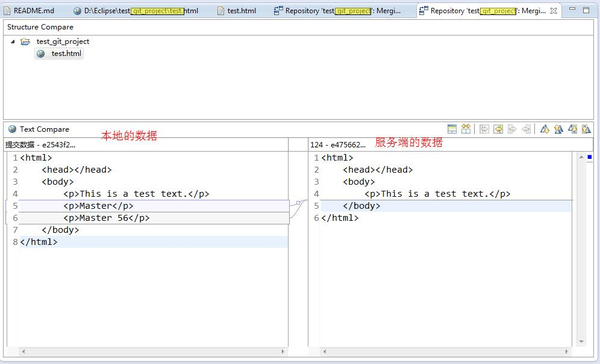Click the connector square between diff panes

point(298,203)
